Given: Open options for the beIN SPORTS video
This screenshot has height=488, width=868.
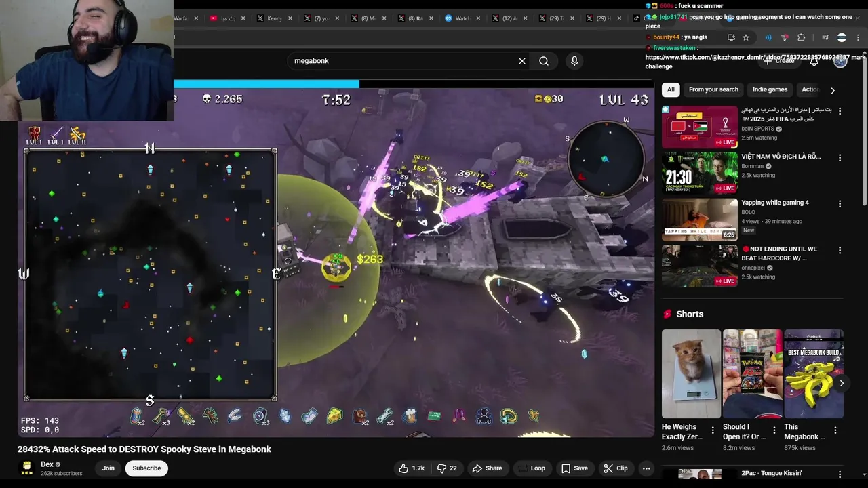Looking at the screenshot, I should tap(840, 111).
